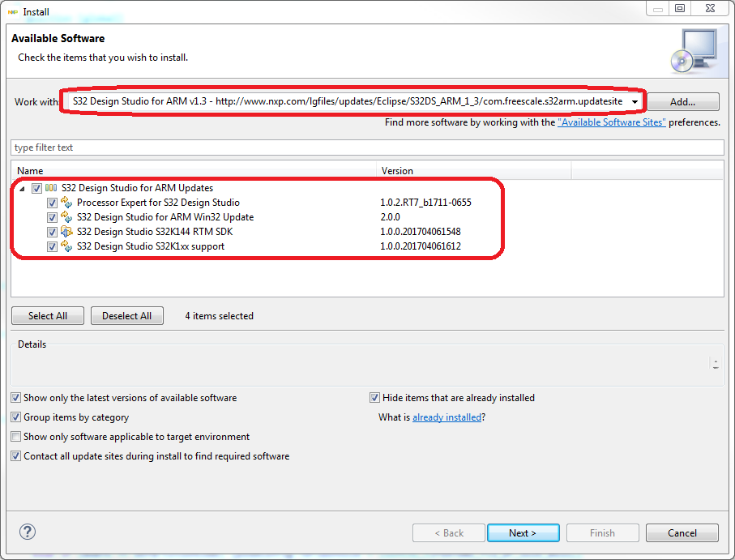Uncheck S32 Design Studio S32K144 RTM SDK
Screen dimensions: 735x560
click(x=52, y=232)
